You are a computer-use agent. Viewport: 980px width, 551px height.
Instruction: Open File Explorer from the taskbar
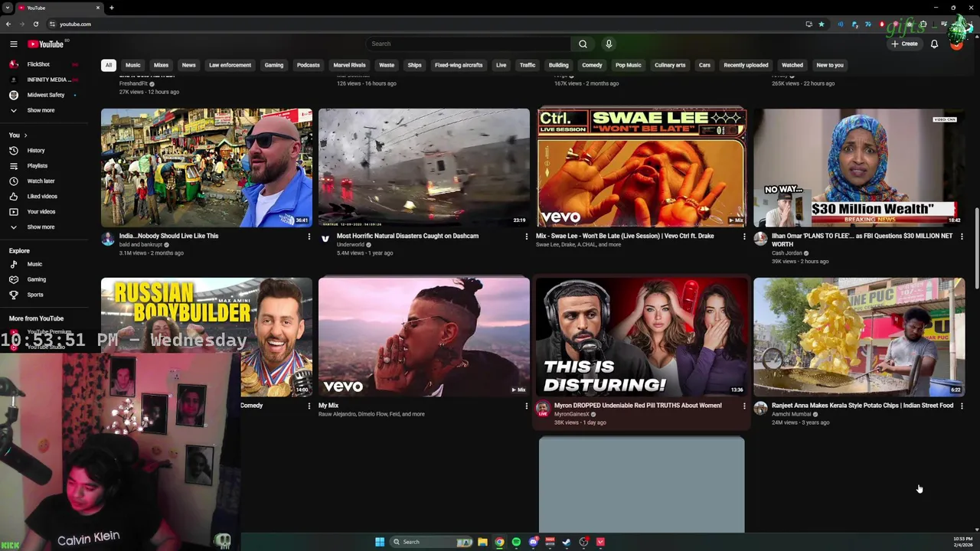[x=482, y=542]
